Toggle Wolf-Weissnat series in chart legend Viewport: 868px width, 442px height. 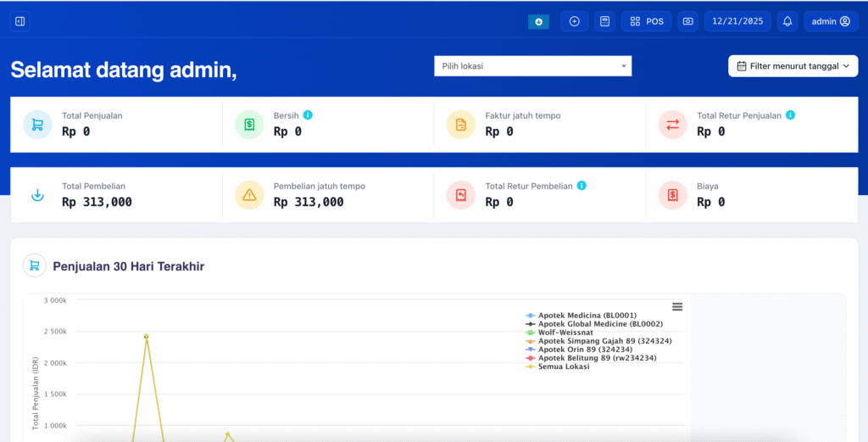tap(570, 333)
